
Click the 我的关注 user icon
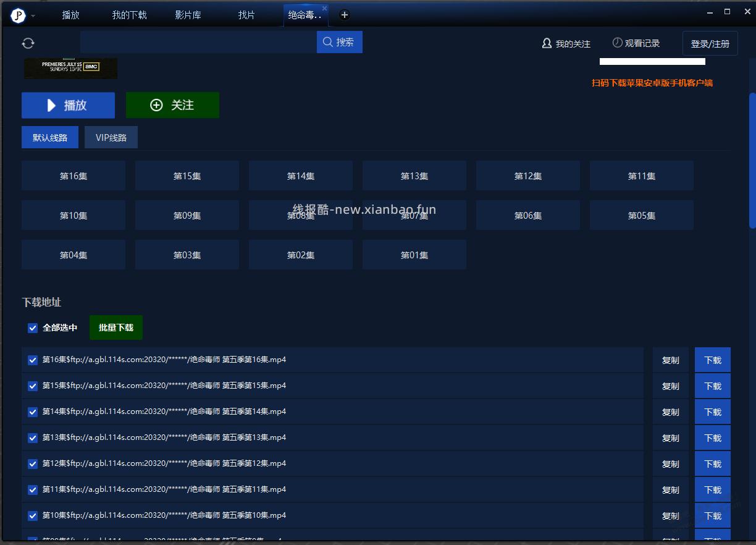coord(547,43)
